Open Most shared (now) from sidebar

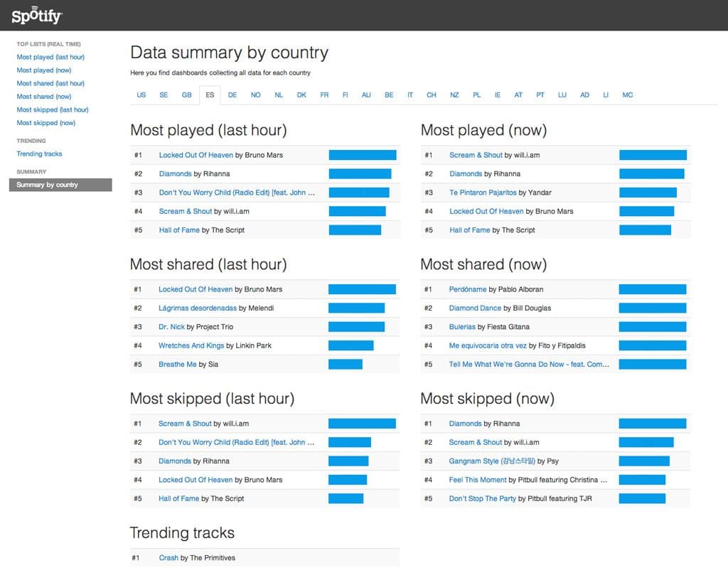44,96
